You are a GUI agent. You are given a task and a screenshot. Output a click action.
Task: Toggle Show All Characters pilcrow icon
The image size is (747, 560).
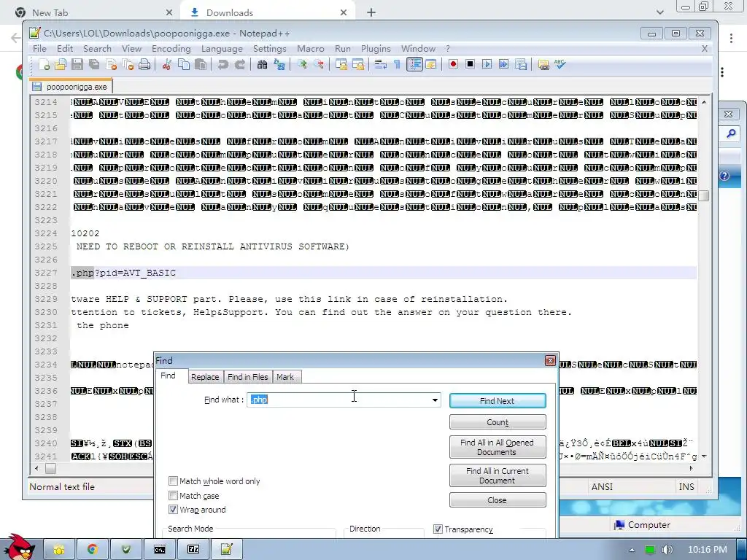(x=397, y=64)
